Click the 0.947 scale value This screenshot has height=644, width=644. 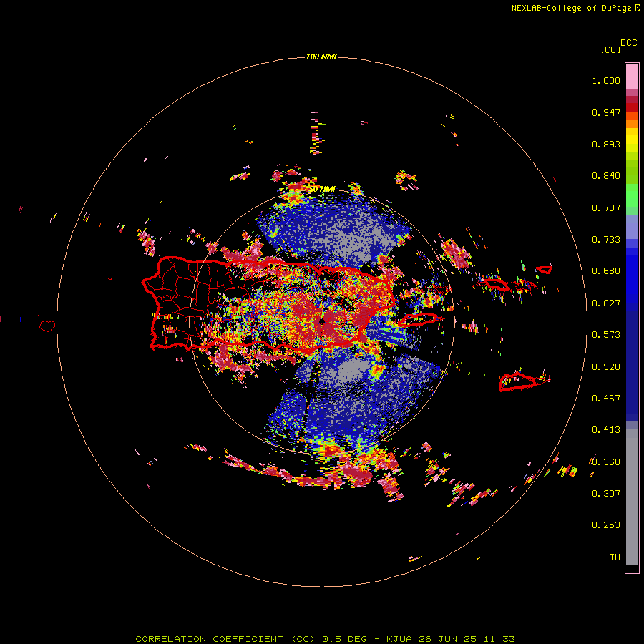(606, 112)
